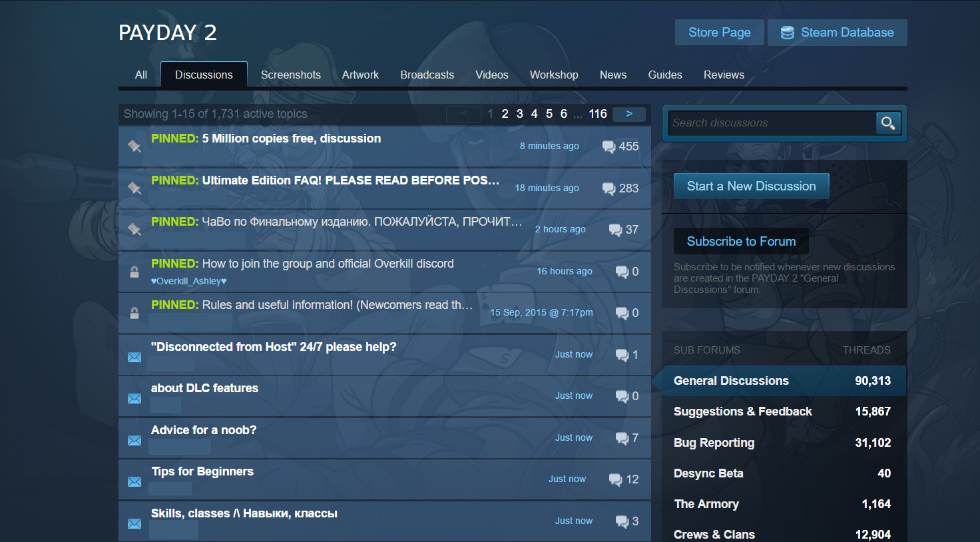Click the ♥Overkill_Ashley♥ author name
980x542 pixels.
[x=189, y=281]
